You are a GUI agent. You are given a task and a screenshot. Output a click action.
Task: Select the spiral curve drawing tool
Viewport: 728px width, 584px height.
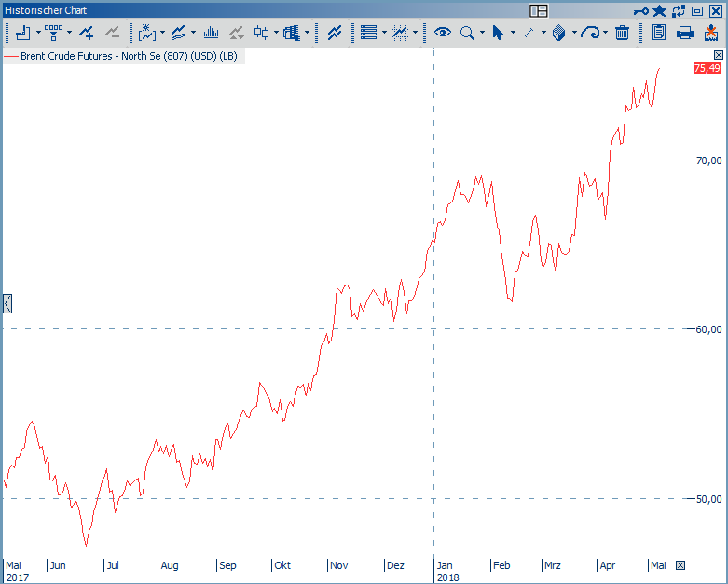[x=591, y=33]
